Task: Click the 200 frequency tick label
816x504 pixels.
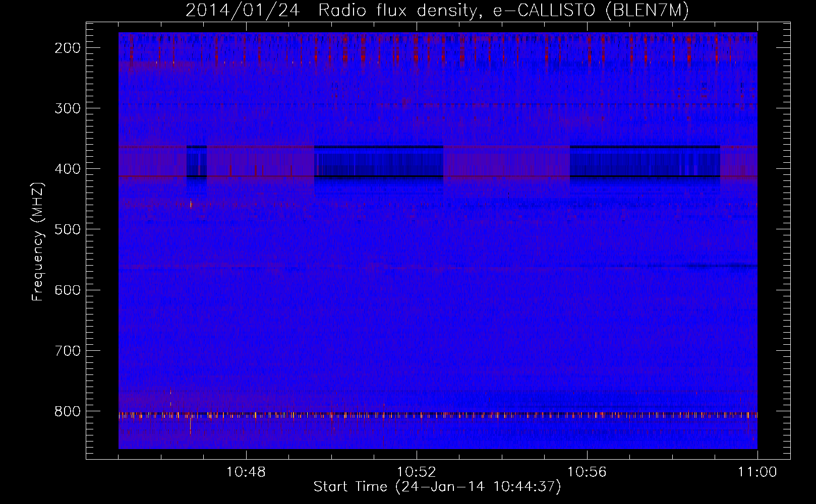Action: [x=68, y=48]
